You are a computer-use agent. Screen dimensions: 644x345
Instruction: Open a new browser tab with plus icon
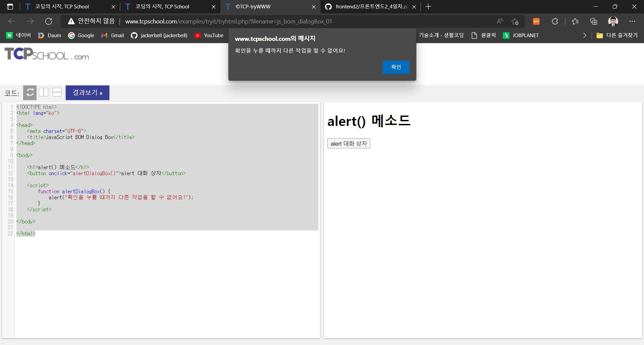click(x=428, y=7)
